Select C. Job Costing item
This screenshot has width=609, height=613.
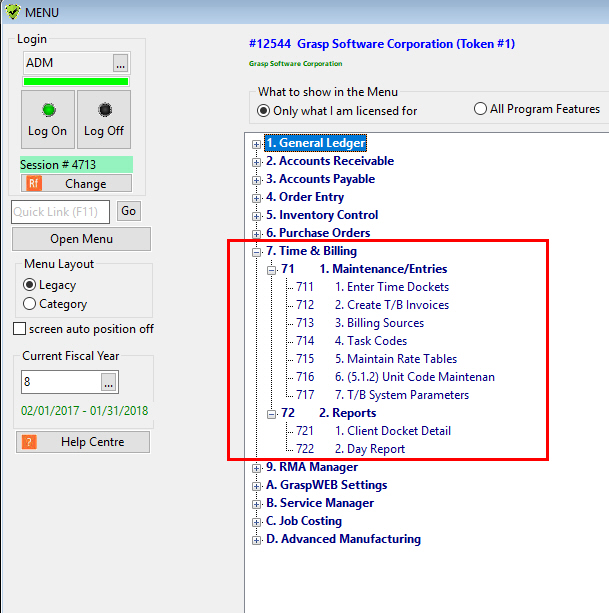tap(304, 521)
